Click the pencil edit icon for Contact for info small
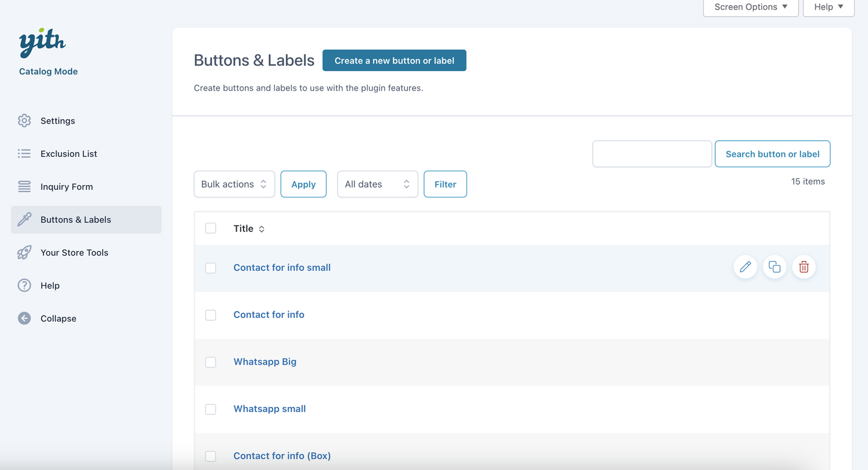 pyautogui.click(x=745, y=267)
